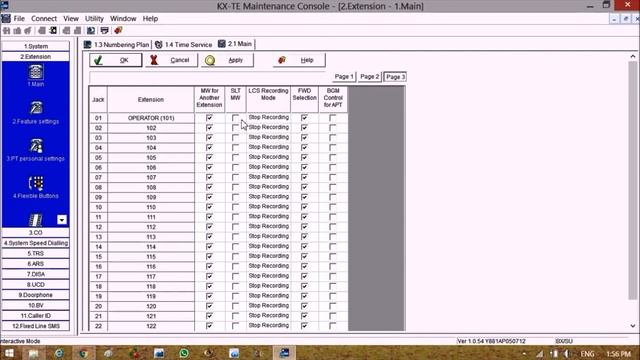Open File Explorer from taskbar
The height and width of the screenshot is (360, 640).
pos(33,353)
